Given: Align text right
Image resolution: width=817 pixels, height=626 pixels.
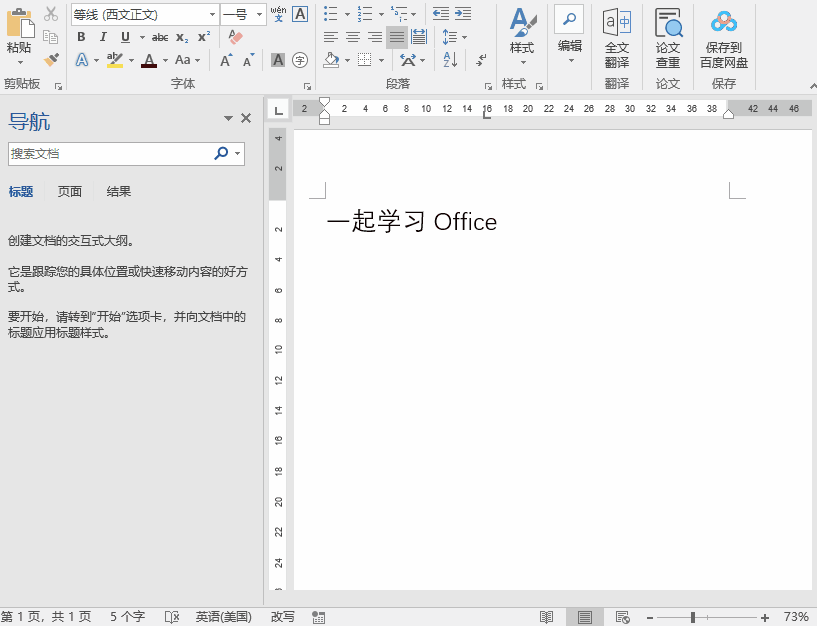Looking at the screenshot, I should 375,37.
